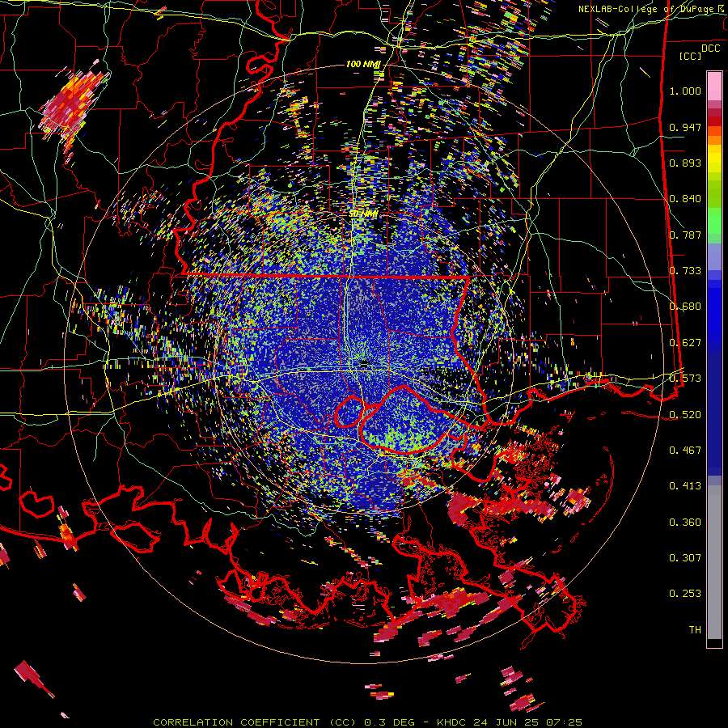Viewport: 728px width, 728px height.
Task: Select the 0.253 scale value
Action: coord(685,594)
